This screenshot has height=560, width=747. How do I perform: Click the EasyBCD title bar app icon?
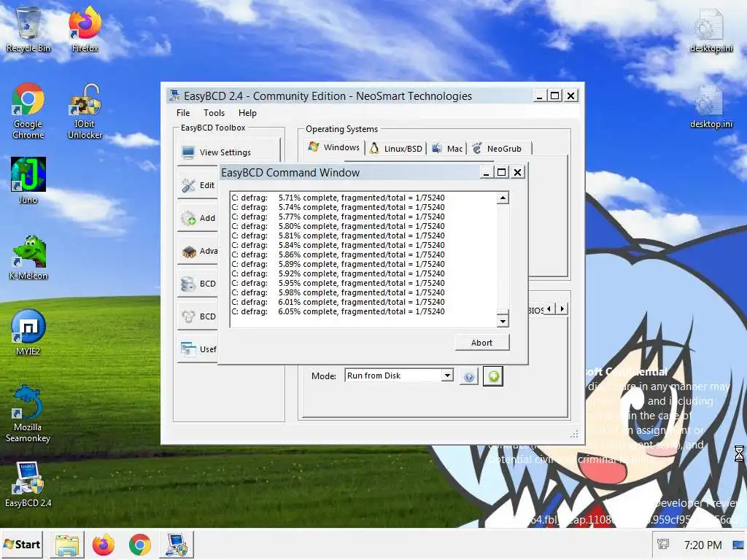pyautogui.click(x=175, y=96)
